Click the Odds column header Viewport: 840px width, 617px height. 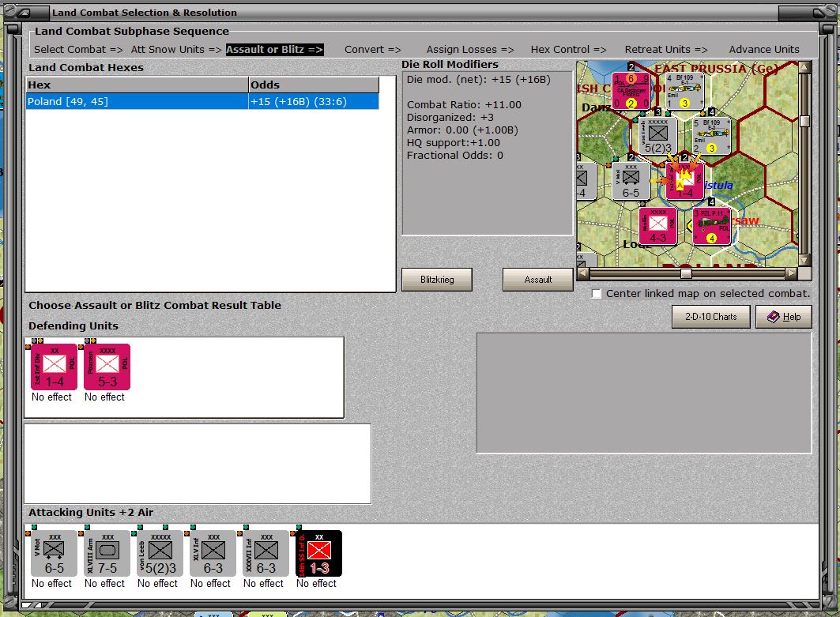pos(314,85)
